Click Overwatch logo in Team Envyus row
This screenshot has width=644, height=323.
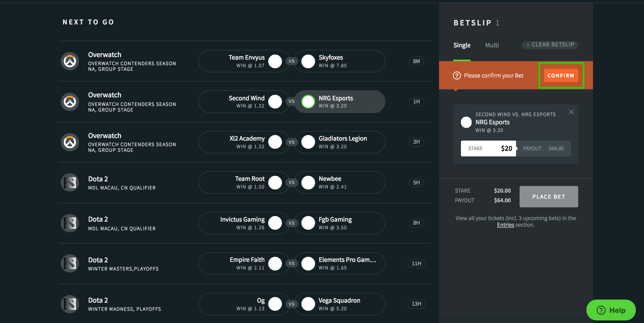(x=70, y=61)
